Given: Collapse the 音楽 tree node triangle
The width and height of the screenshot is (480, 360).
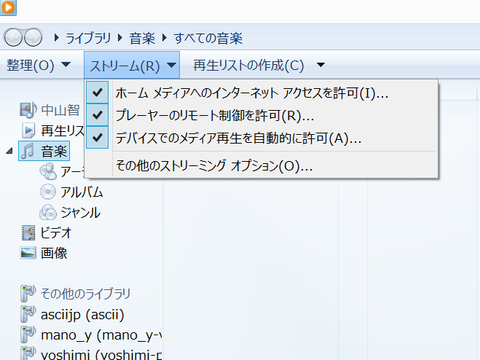Looking at the screenshot, I should [9, 152].
